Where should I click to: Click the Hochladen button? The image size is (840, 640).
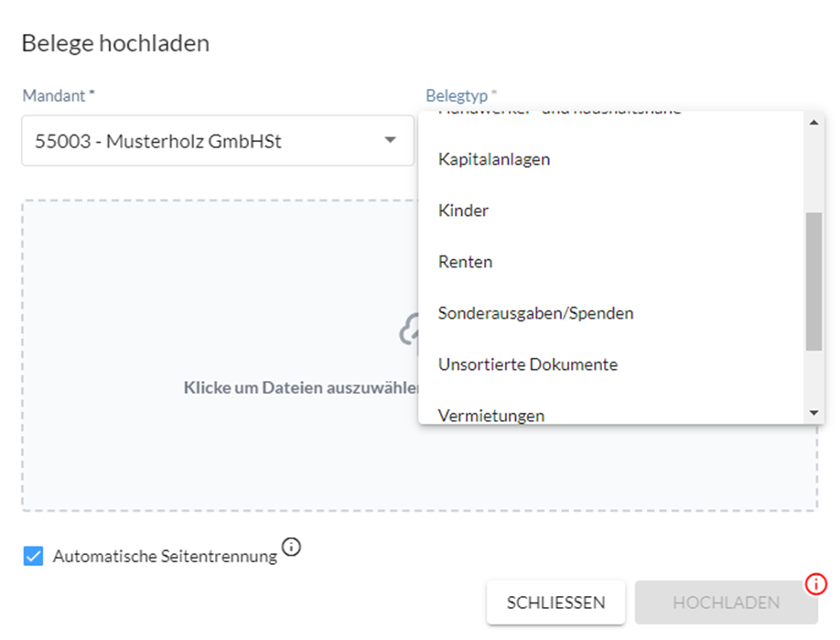(726, 602)
